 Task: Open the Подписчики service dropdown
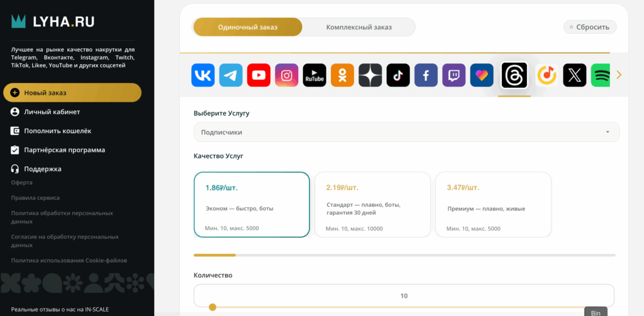(406, 132)
